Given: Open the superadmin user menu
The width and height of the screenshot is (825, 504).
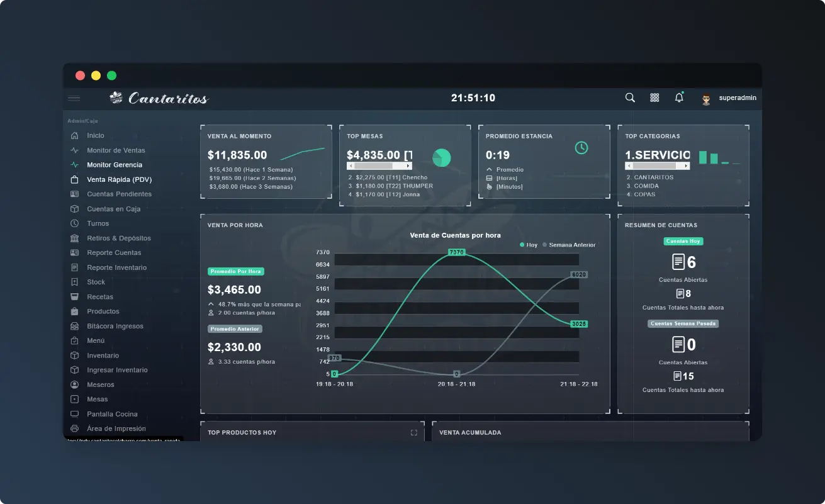Looking at the screenshot, I should coord(730,98).
